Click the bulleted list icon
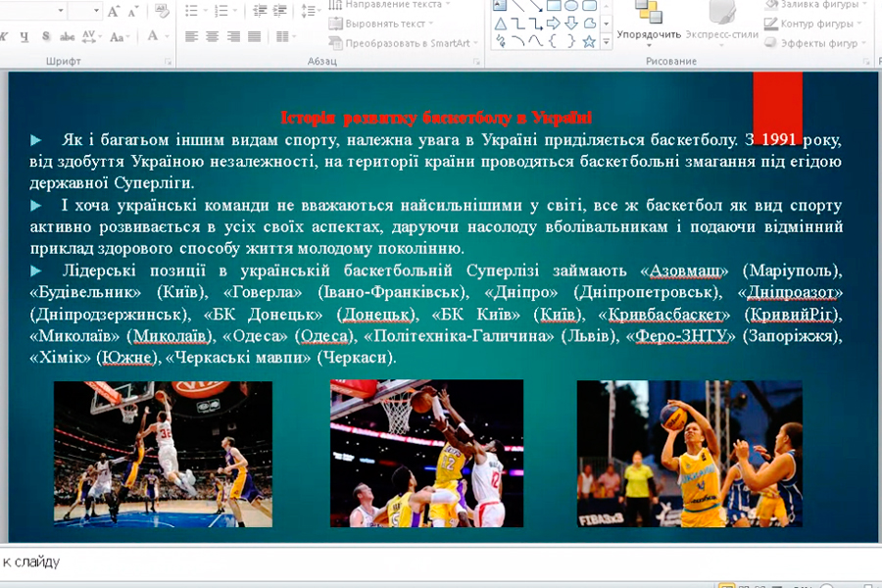This screenshot has height=588, width=882. click(192, 11)
